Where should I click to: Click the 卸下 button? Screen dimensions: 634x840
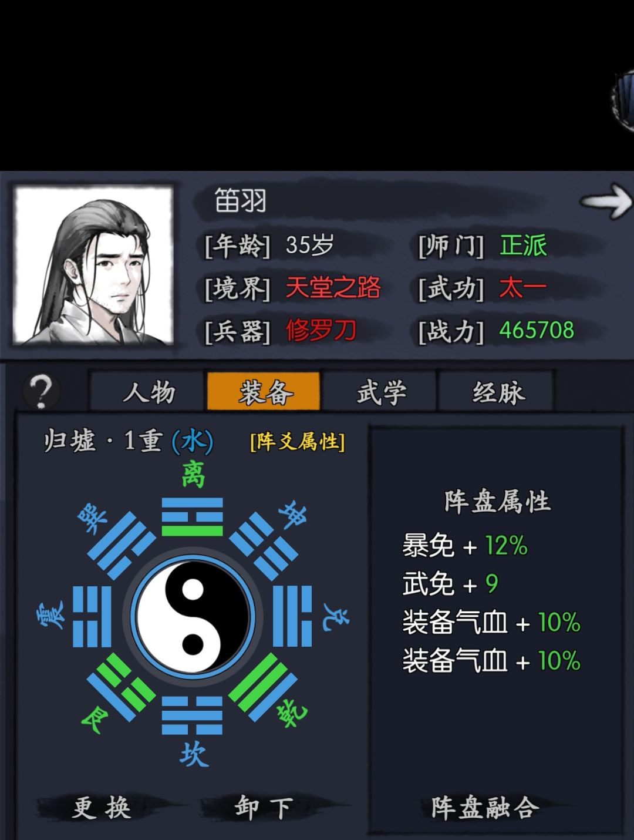[264, 808]
